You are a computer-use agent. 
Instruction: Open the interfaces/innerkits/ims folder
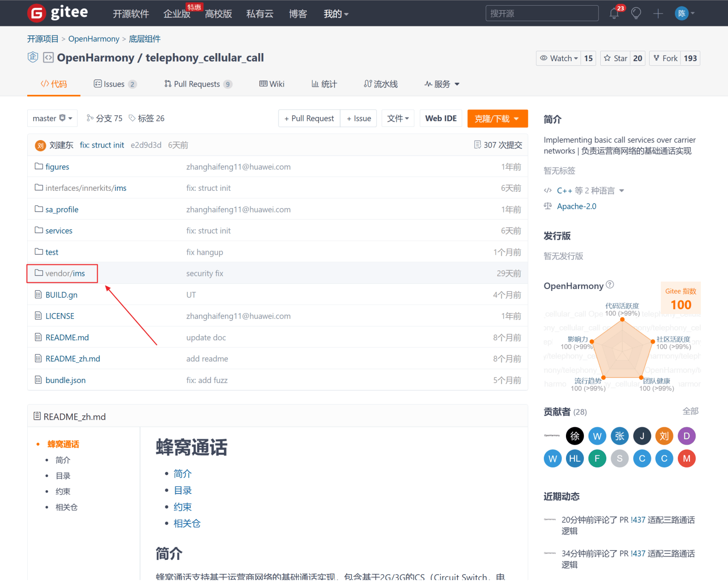coord(86,188)
